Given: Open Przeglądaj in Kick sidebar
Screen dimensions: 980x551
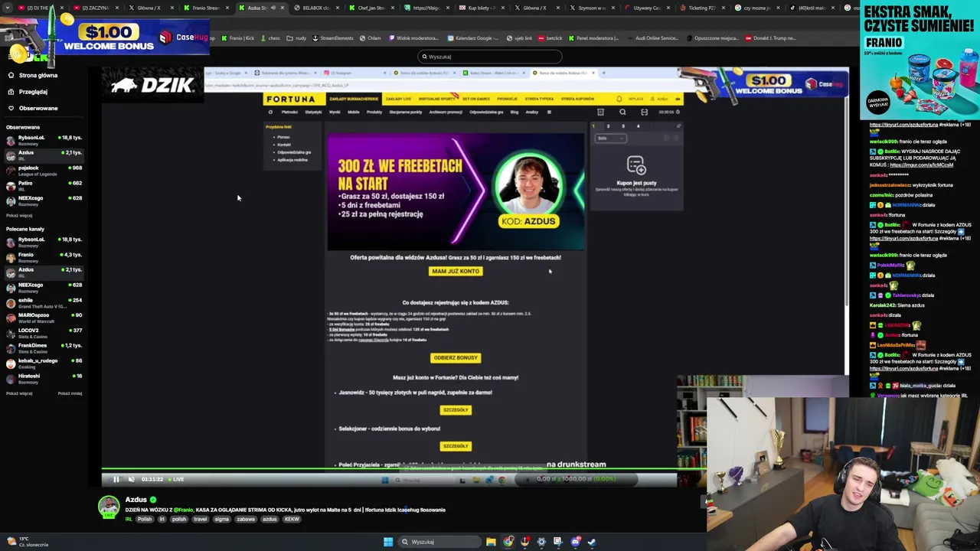Looking at the screenshot, I should (x=33, y=92).
